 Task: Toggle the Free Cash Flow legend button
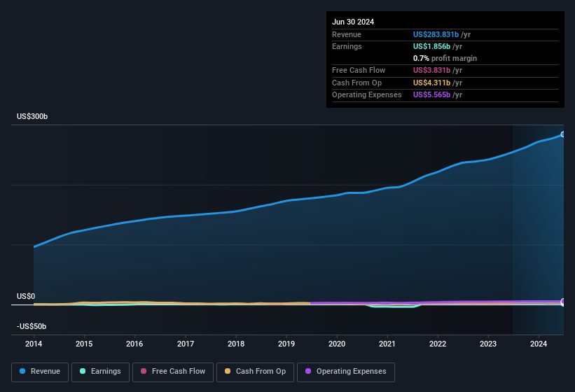tap(173, 372)
